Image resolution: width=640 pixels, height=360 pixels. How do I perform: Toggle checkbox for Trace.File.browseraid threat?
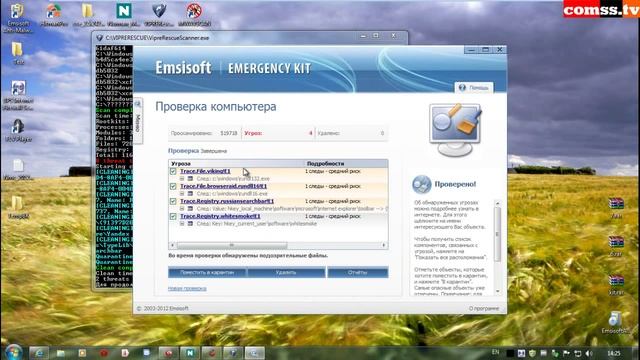pos(173,186)
